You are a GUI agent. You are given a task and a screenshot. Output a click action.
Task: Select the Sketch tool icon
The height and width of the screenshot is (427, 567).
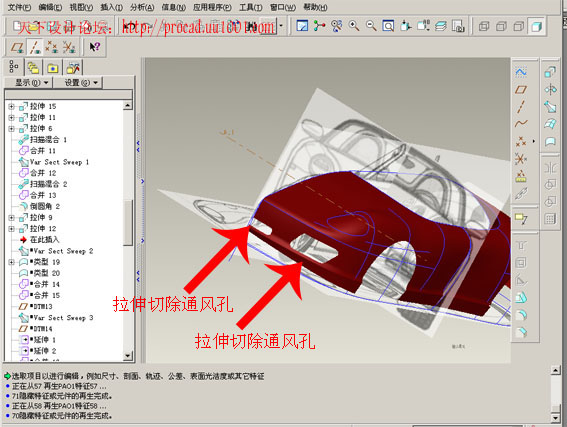tap(521, 72)
